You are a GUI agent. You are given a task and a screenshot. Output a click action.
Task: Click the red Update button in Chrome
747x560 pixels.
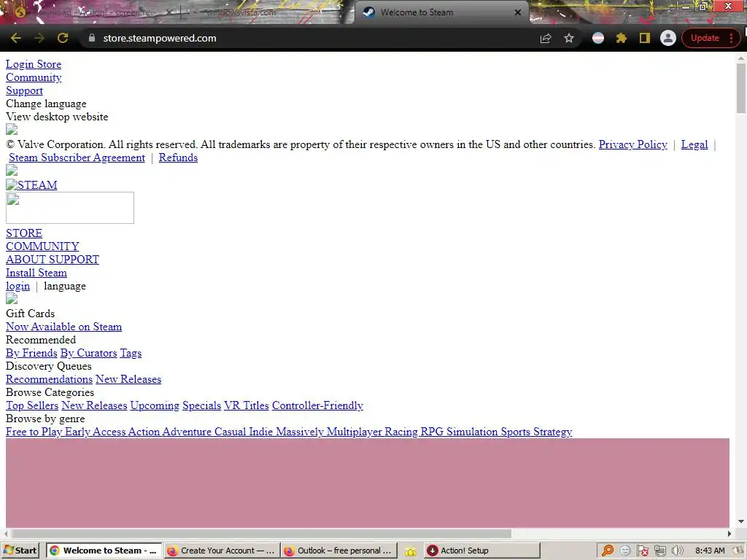(x=705, y=38)
